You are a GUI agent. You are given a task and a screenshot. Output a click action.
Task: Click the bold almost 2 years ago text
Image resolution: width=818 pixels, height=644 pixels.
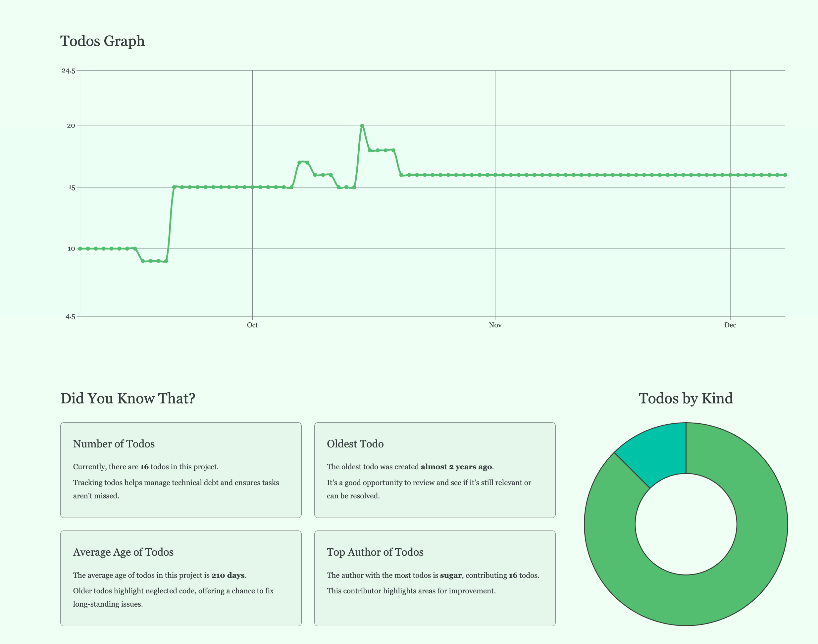pyautogui.click(x=456, y=467)
